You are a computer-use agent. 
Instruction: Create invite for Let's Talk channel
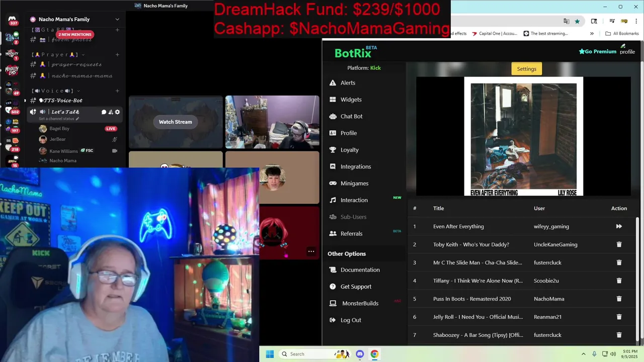[111, 112]
